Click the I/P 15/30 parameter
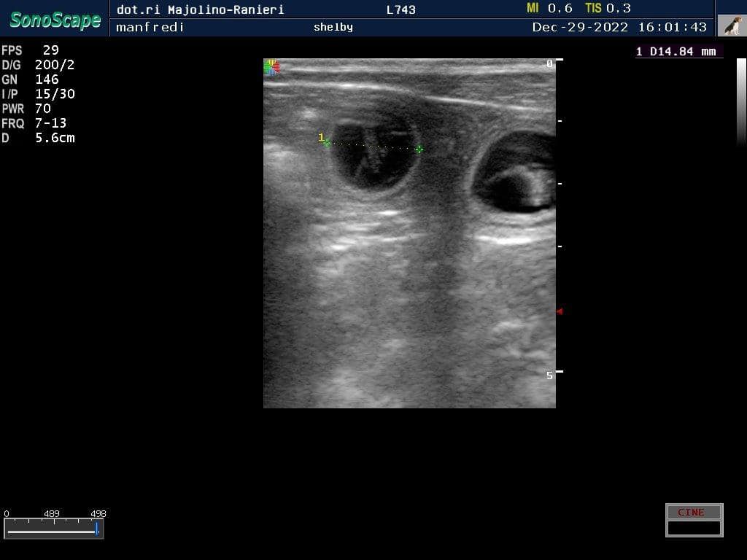Screen dimensions: 747x560 point(38,94)
